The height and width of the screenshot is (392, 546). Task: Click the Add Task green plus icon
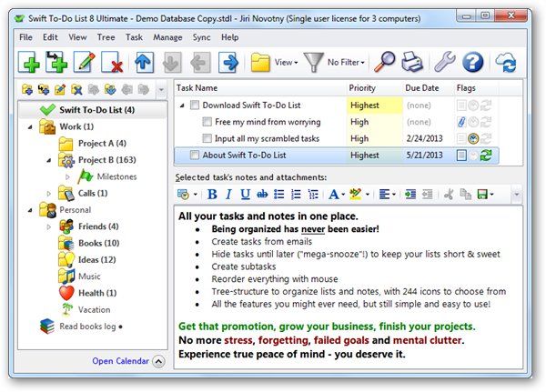pos(29,63)
